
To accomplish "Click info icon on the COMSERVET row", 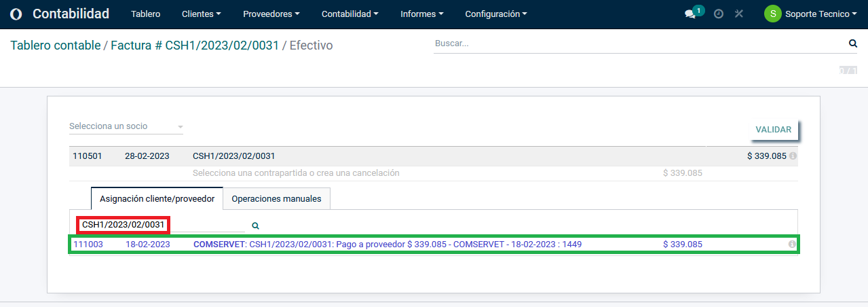I will tap(792, 245).
